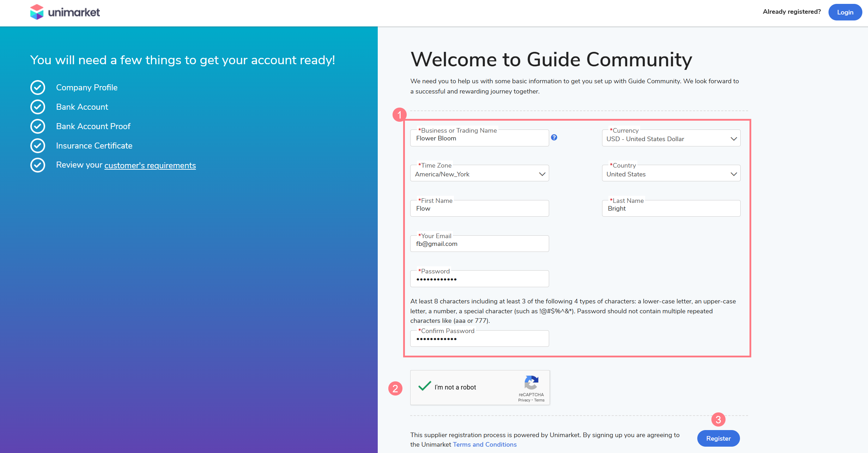Open the Terms and Conditions link
The image size is (868, 453).
tap(484, 445)
